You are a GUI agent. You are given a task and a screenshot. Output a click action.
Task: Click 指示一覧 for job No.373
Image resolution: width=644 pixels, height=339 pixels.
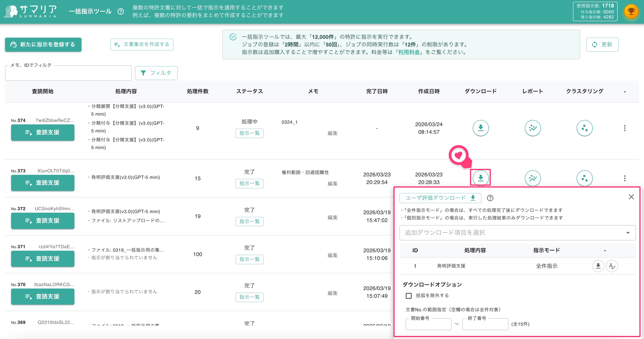(x=249, y=183)
